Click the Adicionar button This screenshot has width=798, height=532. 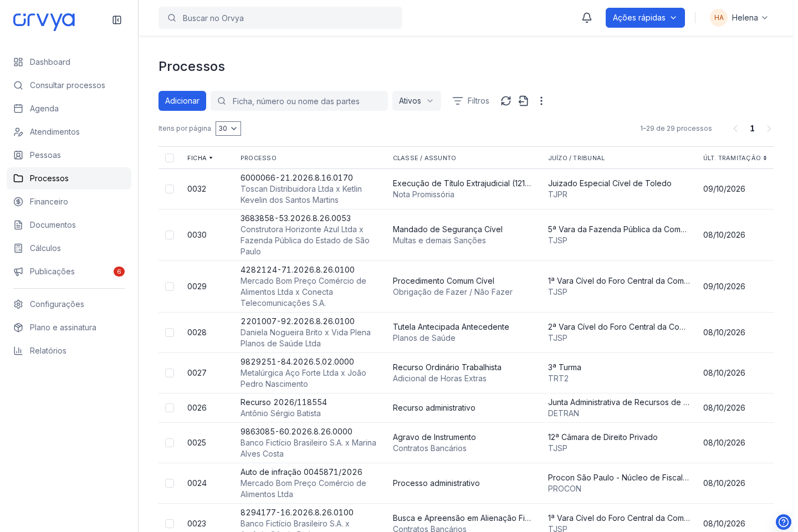tap(182, 101)
